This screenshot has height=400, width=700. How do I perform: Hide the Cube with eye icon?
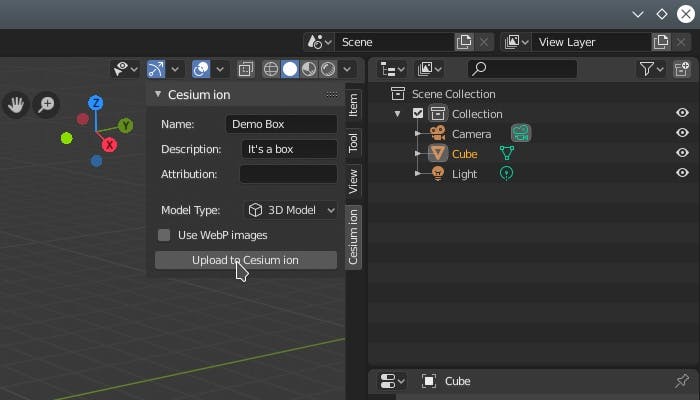coord(682,153)
